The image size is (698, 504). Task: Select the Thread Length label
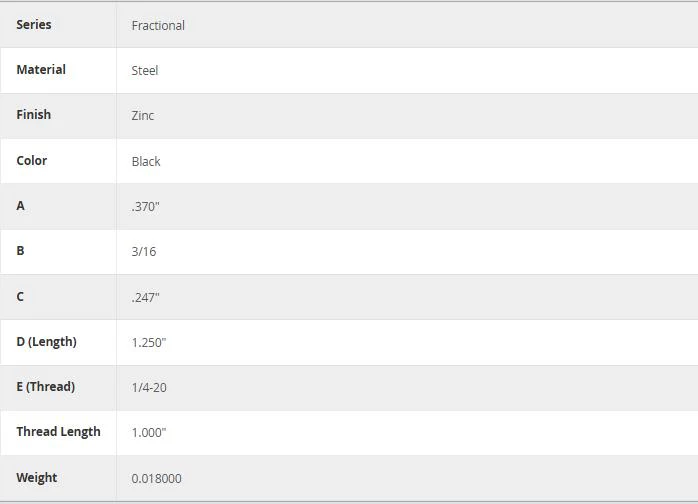(58, 431)
